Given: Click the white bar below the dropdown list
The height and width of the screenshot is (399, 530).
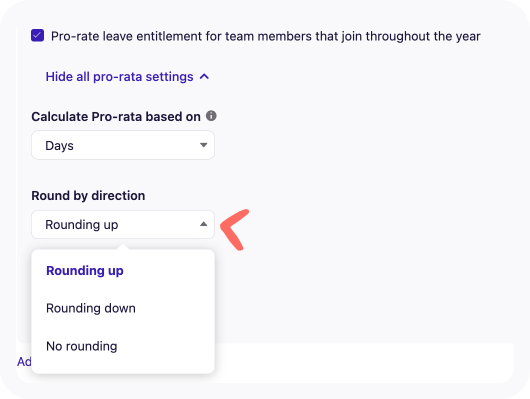Looking at the screenshot, I should pyautogui.click(x=364, y=363).
